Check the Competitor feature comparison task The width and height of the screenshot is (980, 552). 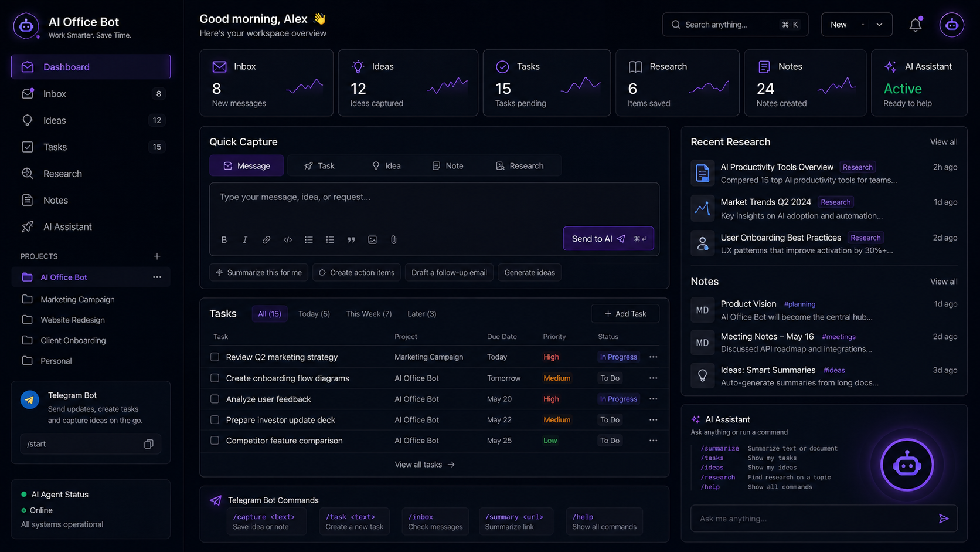pos(215,441)
